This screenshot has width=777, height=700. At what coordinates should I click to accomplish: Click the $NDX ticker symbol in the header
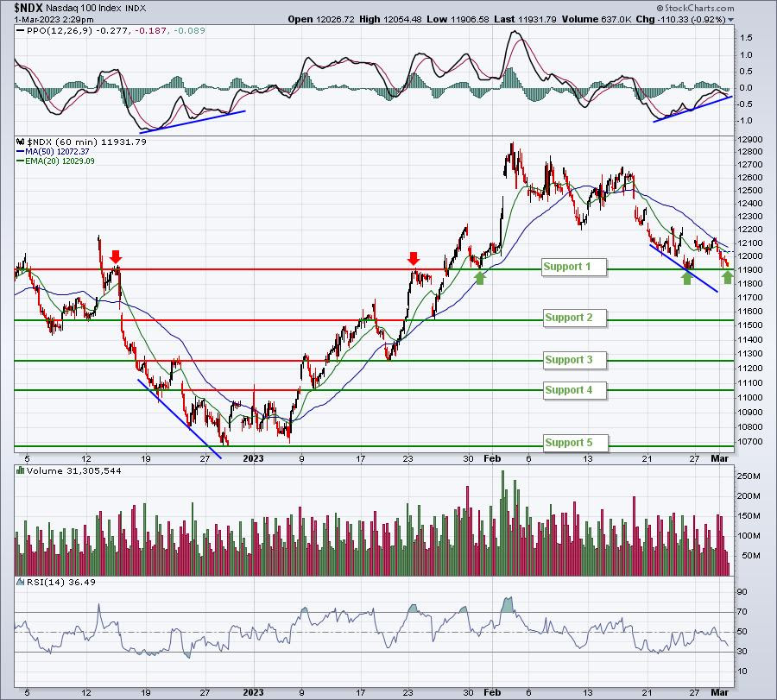[x=28, y=8]
